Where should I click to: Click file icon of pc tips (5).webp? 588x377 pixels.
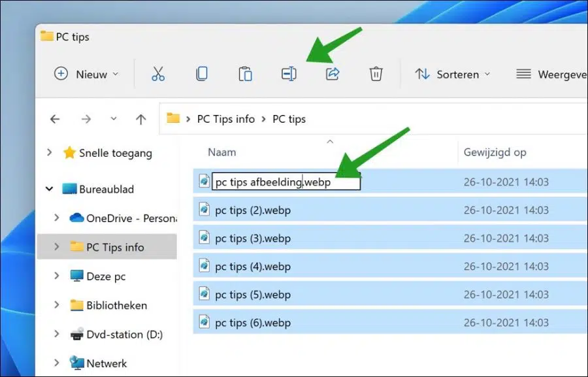point(204,293)
